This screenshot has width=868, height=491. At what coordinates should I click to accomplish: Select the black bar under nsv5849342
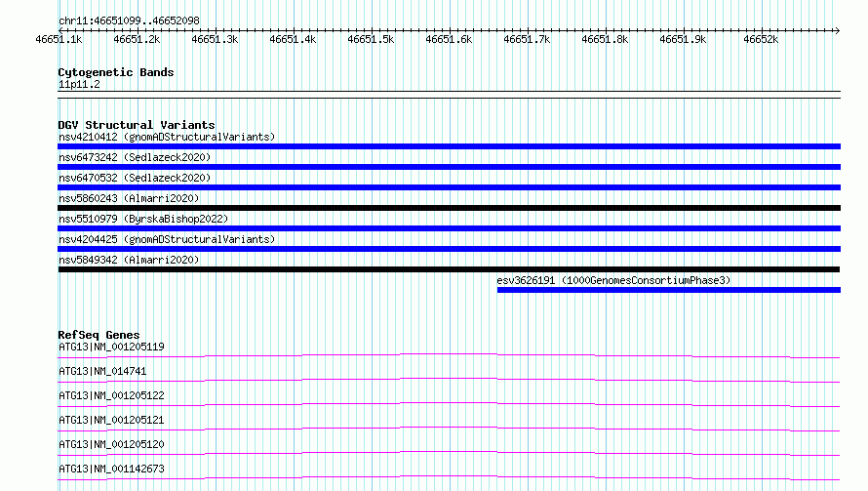coord(449,269)
